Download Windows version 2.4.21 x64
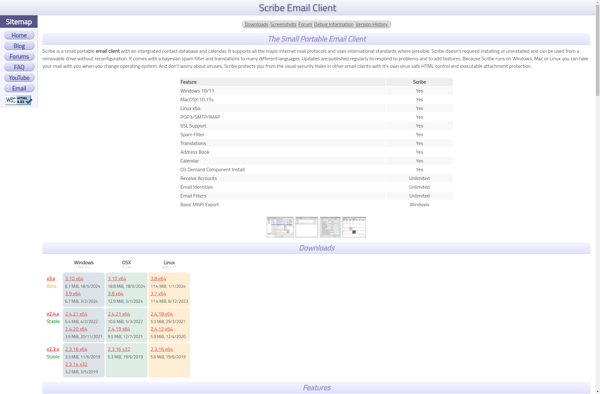 click(x=76, y=314)
